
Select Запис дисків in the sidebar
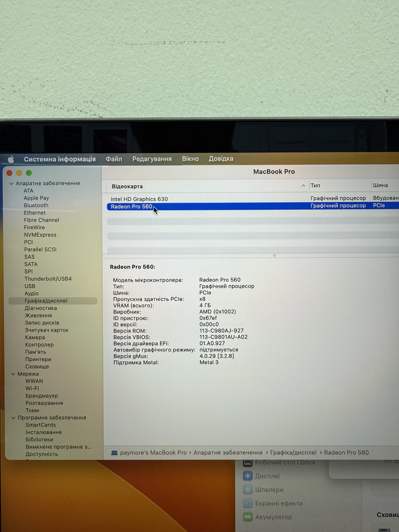click(x=42, y=323)
